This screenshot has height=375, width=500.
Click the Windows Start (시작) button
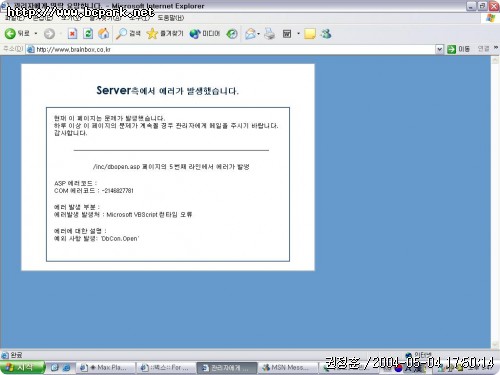click(x=22, y=367)
